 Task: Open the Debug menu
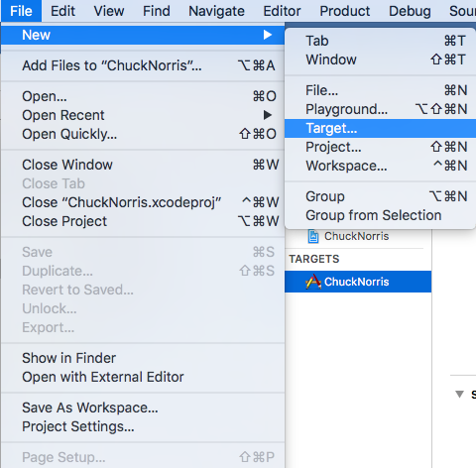pyautogui.click(x=410, y=11)
